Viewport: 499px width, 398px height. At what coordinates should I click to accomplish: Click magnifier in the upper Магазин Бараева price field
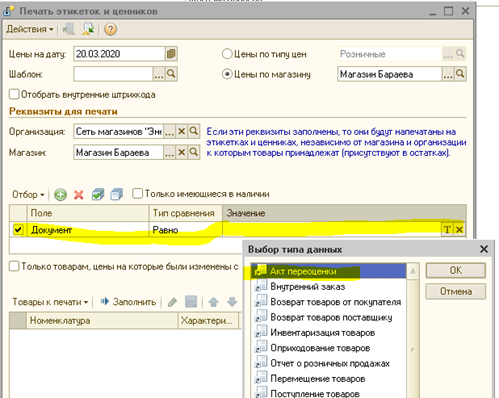460,74
